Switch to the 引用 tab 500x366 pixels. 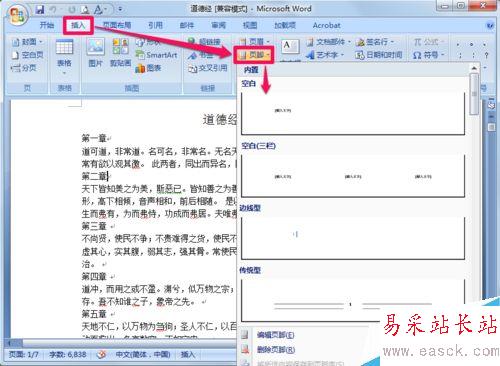155,25
